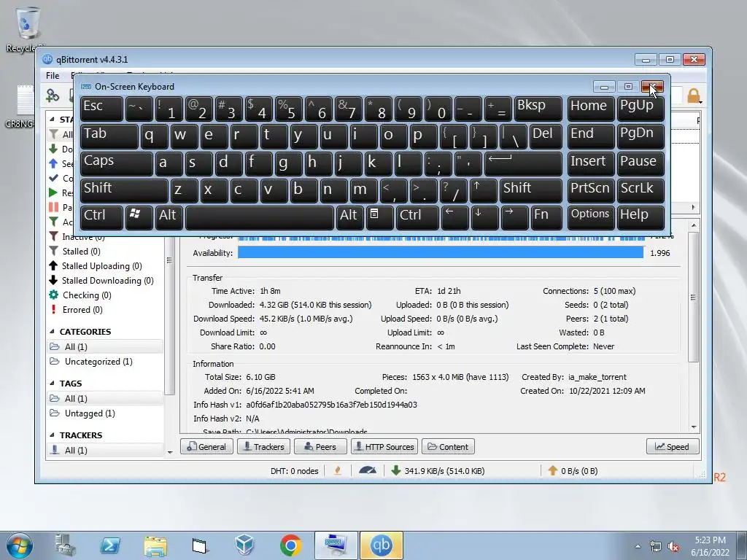
Task: Click the red exclamation Errored icon
Action: 53,309
